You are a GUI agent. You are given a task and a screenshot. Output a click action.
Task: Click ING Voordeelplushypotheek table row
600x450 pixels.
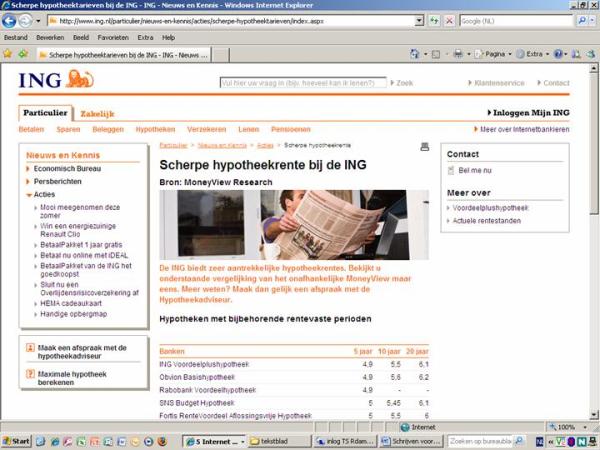tap(294, 364)
